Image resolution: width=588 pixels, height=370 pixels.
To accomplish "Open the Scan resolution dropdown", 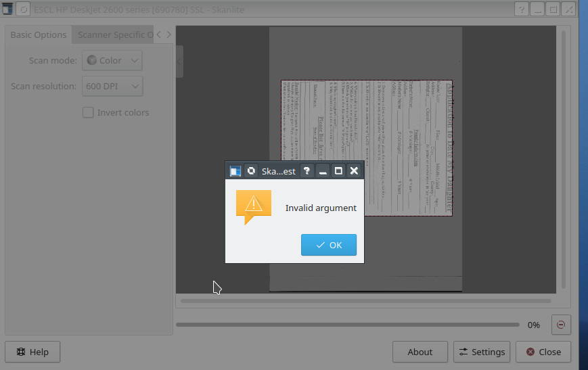I will click(x=112, y=87).
